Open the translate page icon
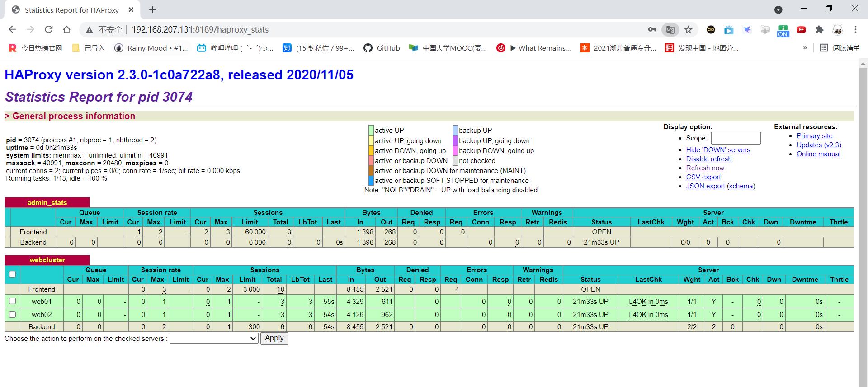The width and height of the screenshot is (868, 387). 670,30
